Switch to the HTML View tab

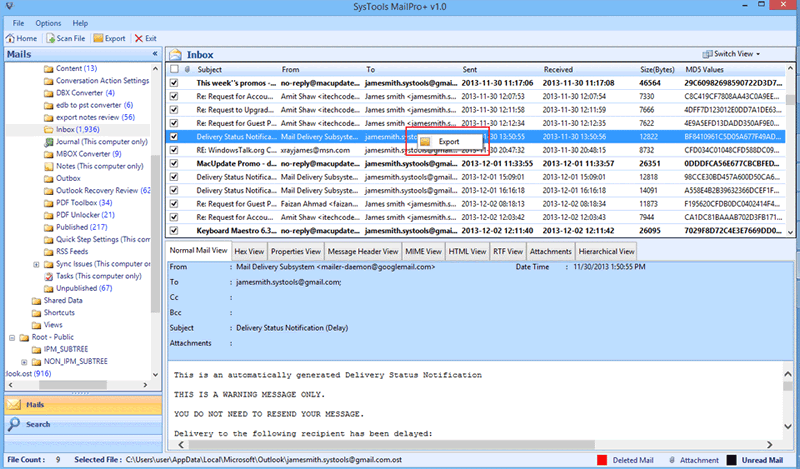467,251
